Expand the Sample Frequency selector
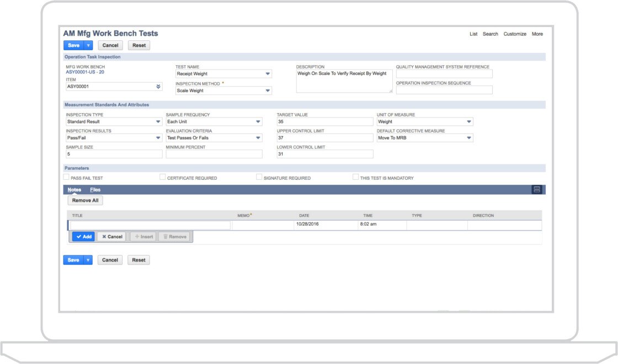Viewport: 618px width, 364px height. tap(258, 121)
